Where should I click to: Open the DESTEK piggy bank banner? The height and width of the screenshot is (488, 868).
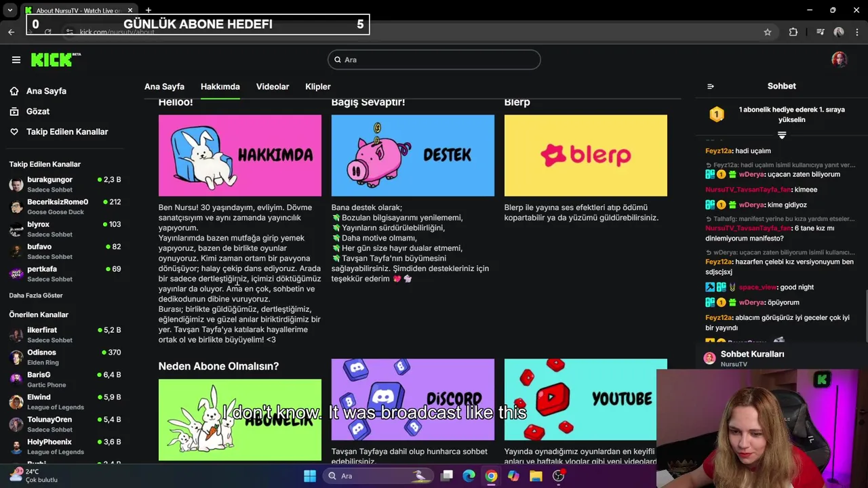tap(413, 155)
